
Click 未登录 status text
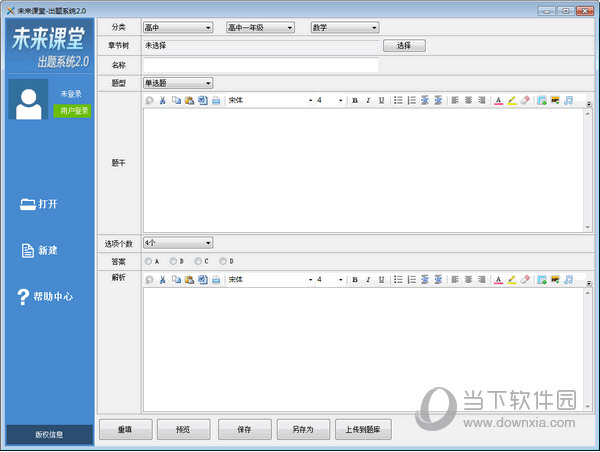(x=71, y=94)
